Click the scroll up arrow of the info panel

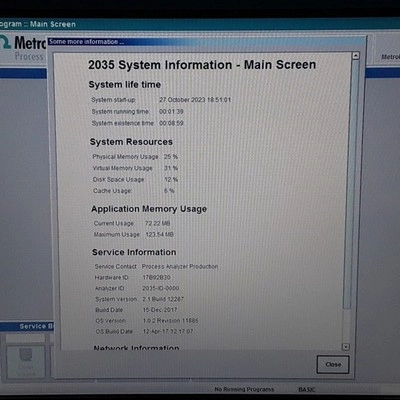point(356,56)
